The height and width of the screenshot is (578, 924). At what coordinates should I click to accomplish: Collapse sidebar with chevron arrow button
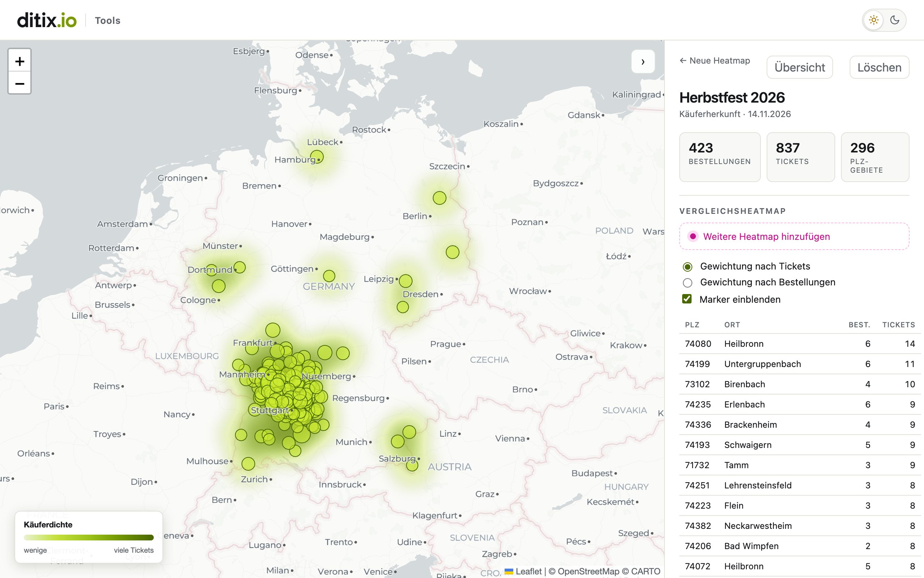click(x=643, y=61)
